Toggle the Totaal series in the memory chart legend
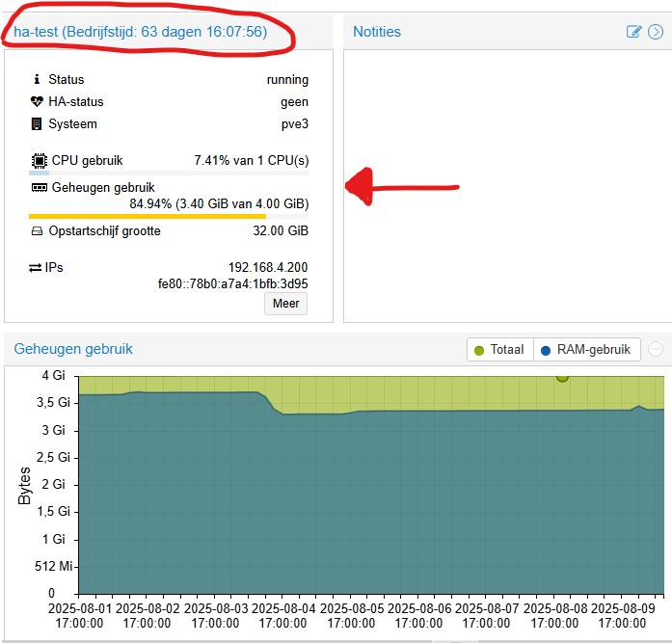 499,350
